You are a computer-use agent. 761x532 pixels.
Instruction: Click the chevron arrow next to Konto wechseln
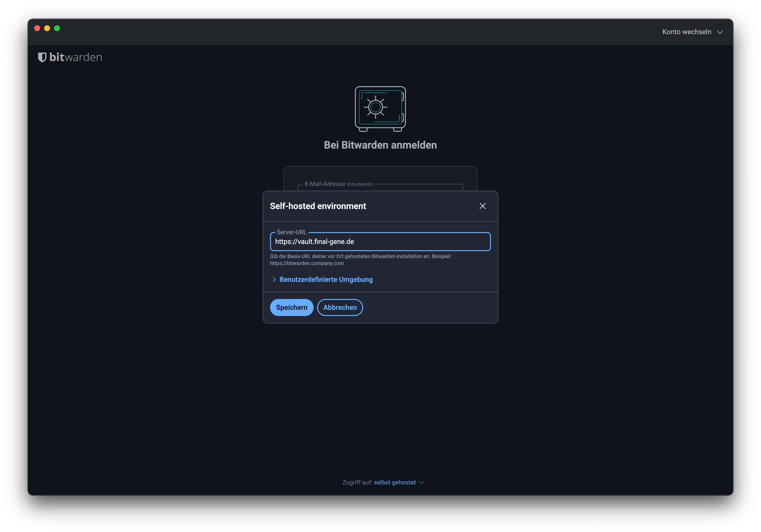720,32
